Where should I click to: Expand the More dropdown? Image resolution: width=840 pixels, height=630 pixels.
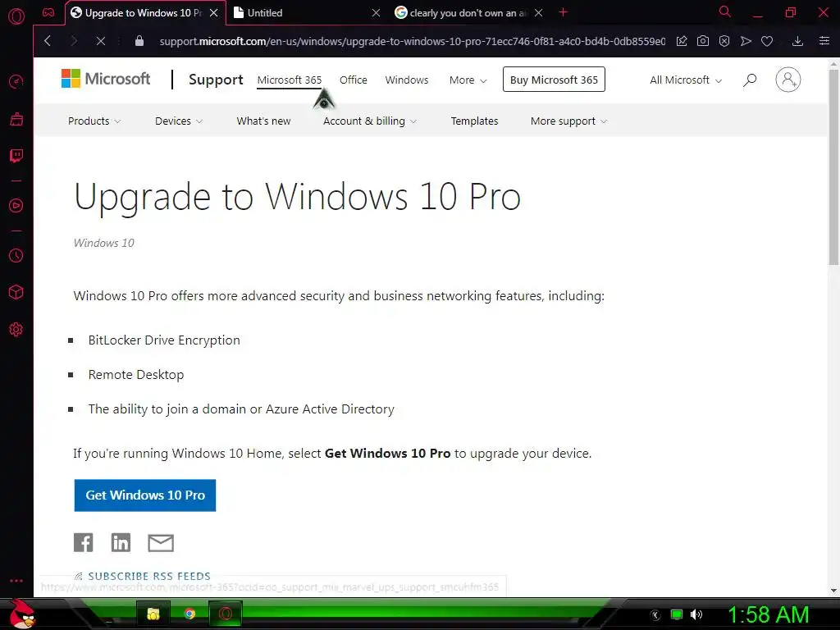[x=468, y=80]
